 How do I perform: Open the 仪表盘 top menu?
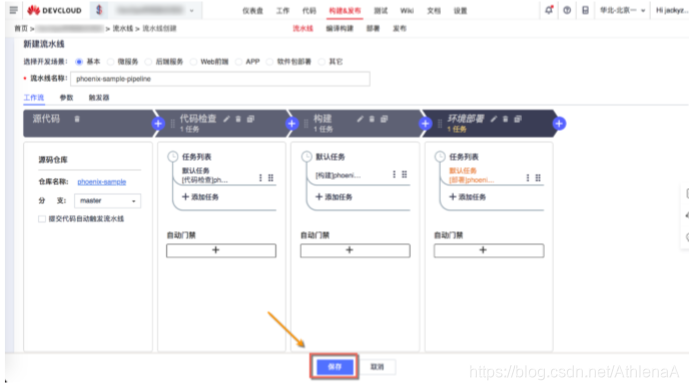coord(253,11)
